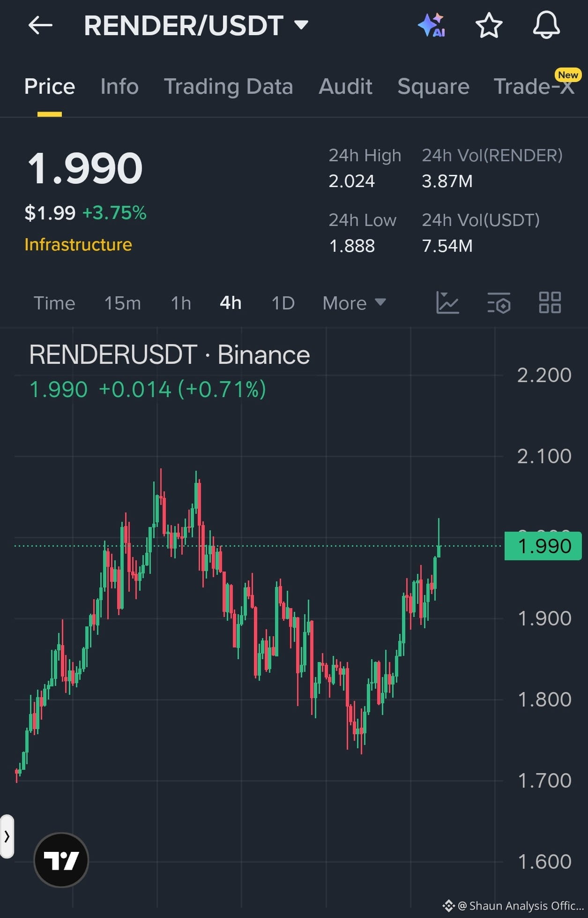This screenshot has height=918, width=588.
Task: Open chart settings list-gear icon
Action: coord(499,302)
